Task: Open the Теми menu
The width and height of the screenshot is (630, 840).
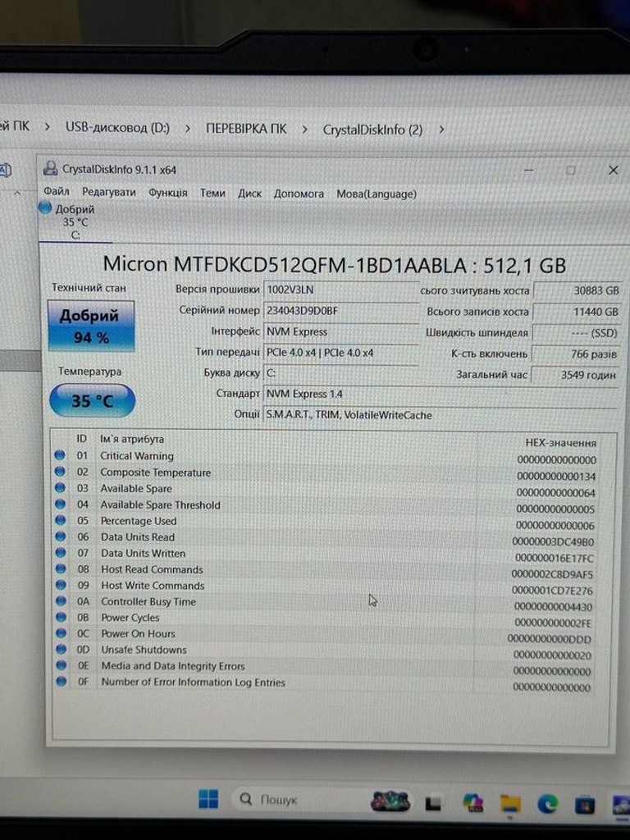Action: pos(212,193)
